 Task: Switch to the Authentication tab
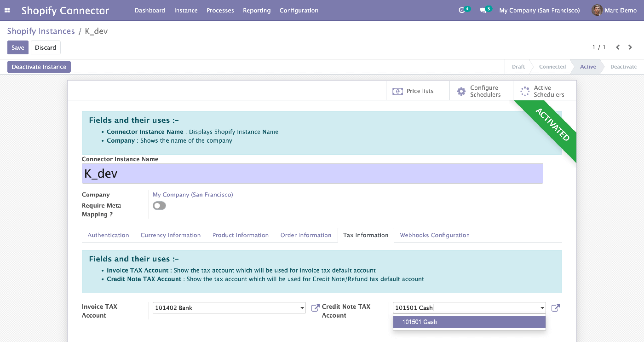tap(109, 235)
